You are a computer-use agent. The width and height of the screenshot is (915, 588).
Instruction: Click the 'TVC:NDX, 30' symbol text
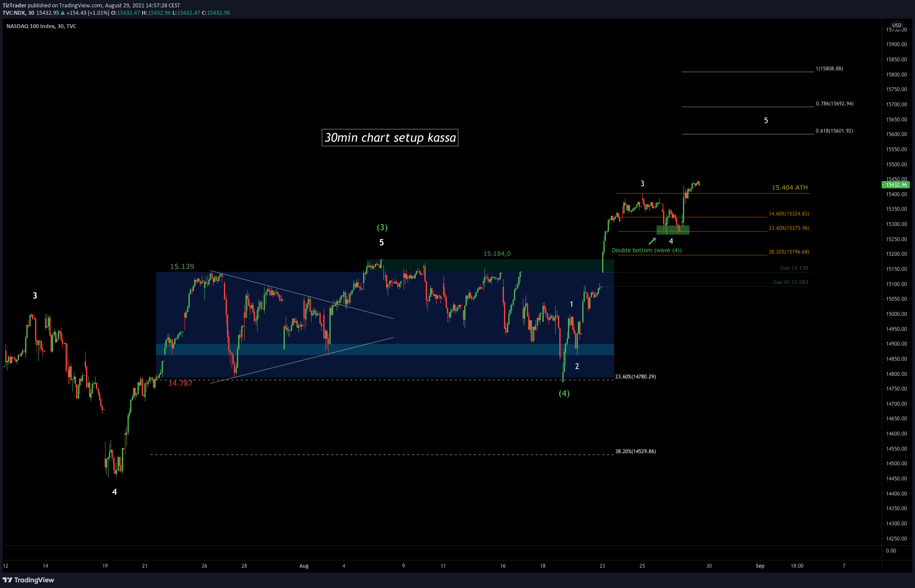pos(18,13)
